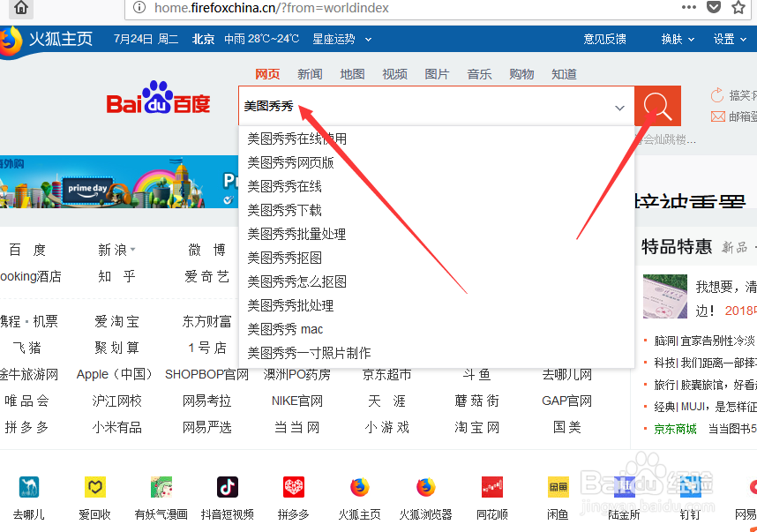
Task: Open the 火狐浏览器 icon
Action: [426, 487]
